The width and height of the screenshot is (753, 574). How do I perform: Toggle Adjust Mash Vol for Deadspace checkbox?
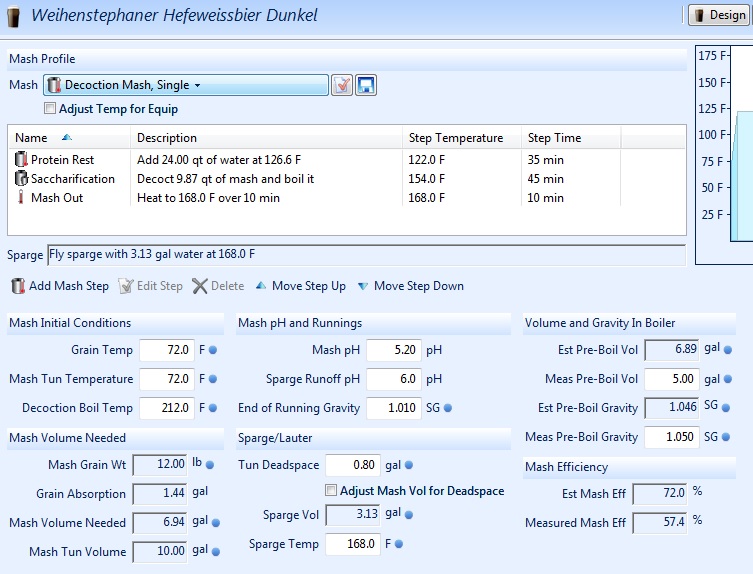pyautogui.click(x=330, y=490)
